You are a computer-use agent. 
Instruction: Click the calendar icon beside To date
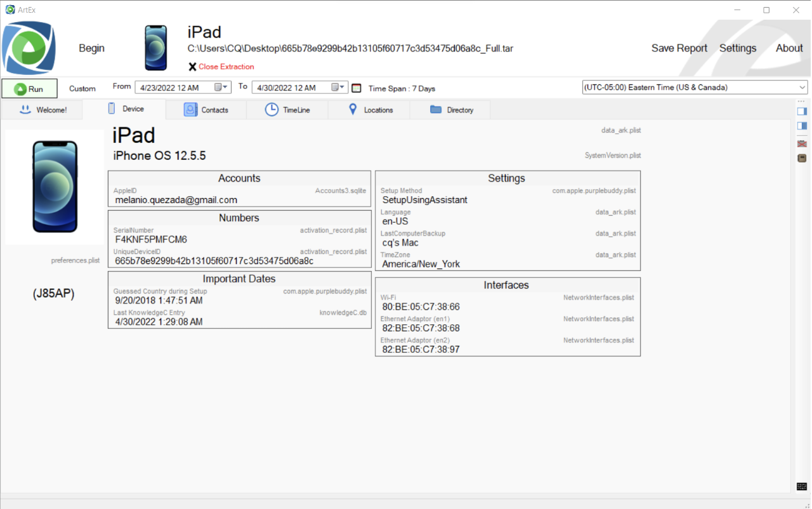tap(356, 88)
